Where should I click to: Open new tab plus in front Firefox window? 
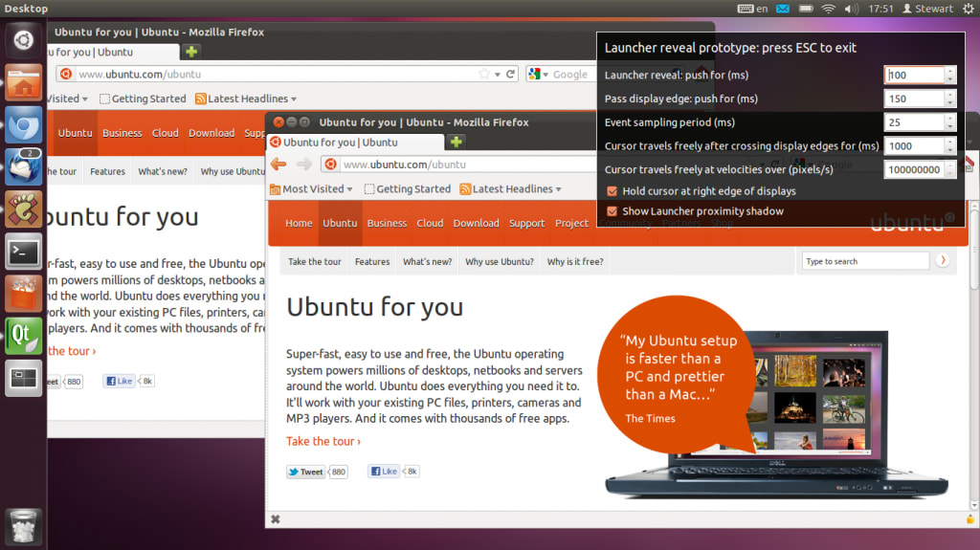click(x=457, y=142)
